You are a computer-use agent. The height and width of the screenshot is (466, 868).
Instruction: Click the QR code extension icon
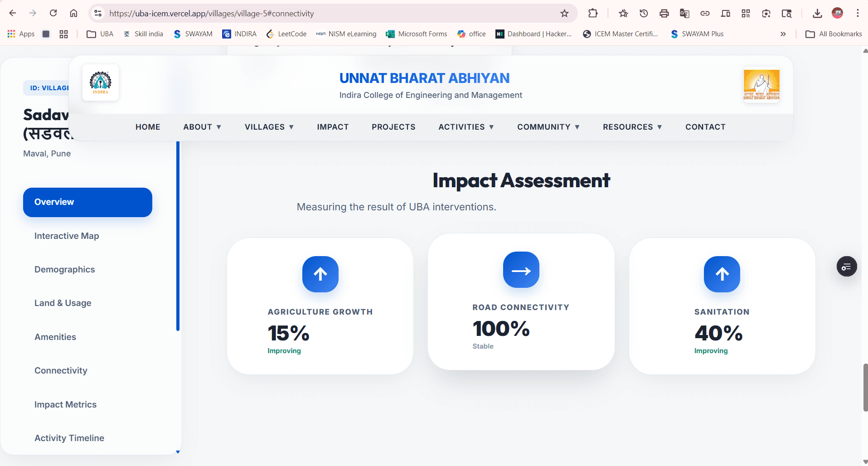[x=746, y=13]
